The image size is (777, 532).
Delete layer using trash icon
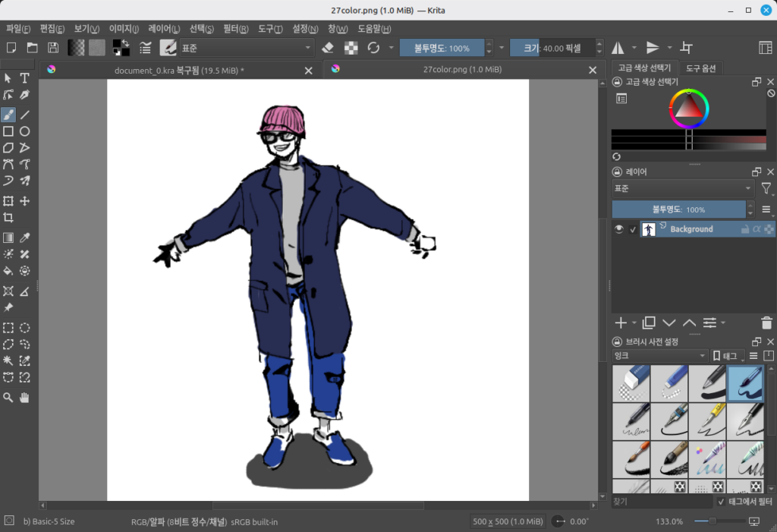pyautogui.click(x=766, y=323)
